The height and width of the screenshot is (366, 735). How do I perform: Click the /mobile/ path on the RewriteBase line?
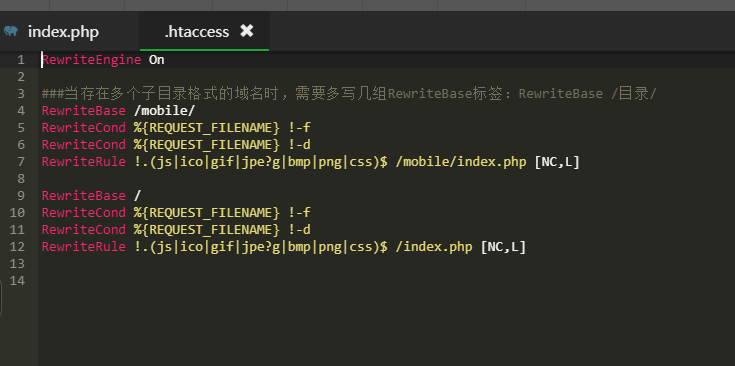click(164, 111)
